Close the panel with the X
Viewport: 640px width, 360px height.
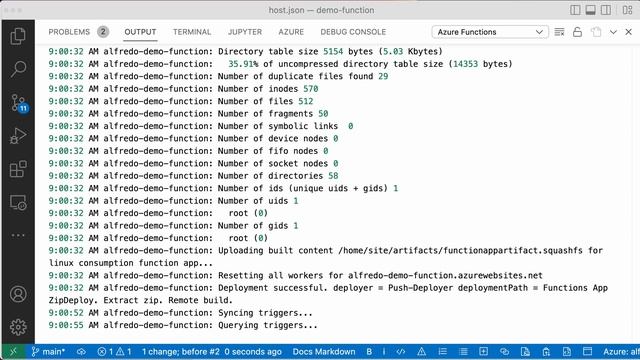click(x=629, y=32)
